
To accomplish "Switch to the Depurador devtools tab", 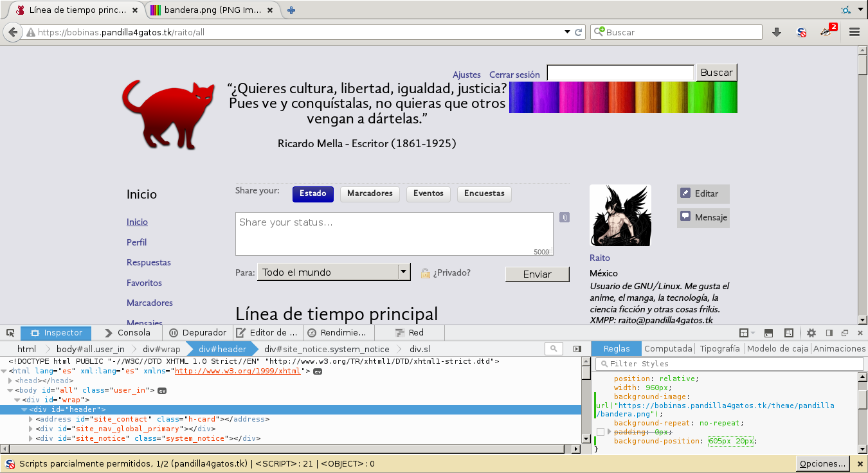I will coord(197,333).
